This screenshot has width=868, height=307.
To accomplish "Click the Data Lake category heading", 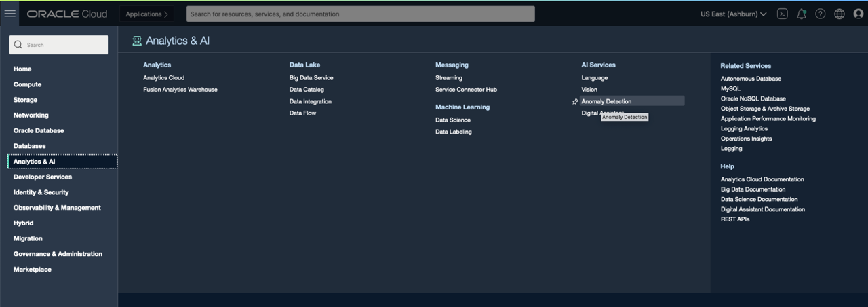I will (304, 65).
